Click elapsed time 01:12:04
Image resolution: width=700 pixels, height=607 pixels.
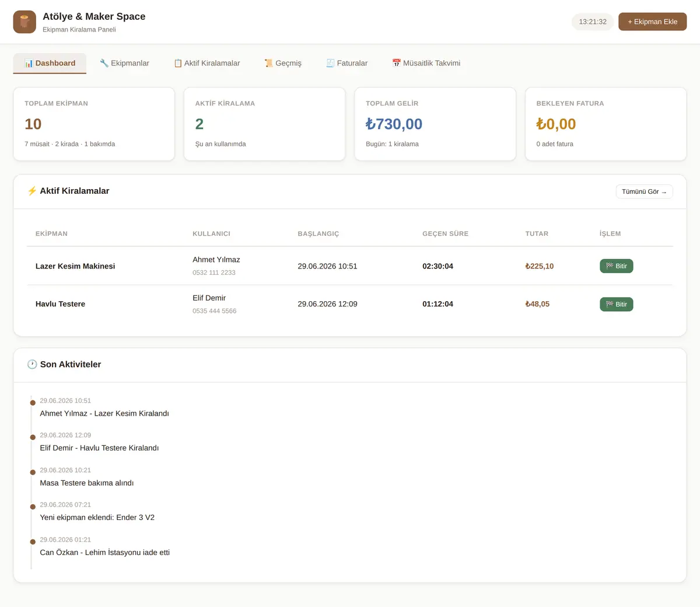(x=437, y=304)
